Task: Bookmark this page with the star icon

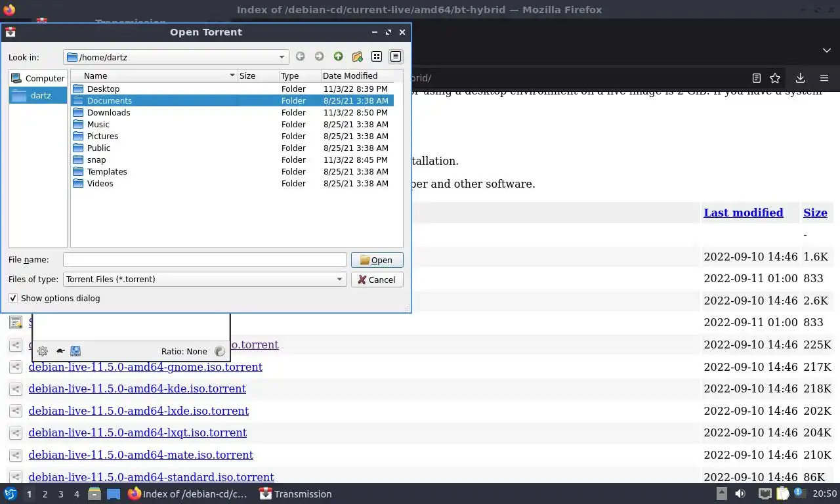Action: pos(775,78)
